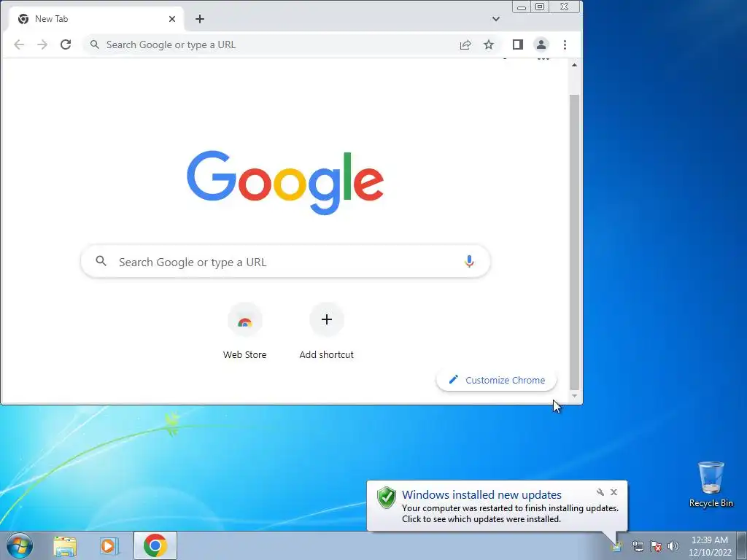Click the Customize Chrome button
Image resolution: width=747 pixels, height=560 pixels.
(x=496, y=380)
